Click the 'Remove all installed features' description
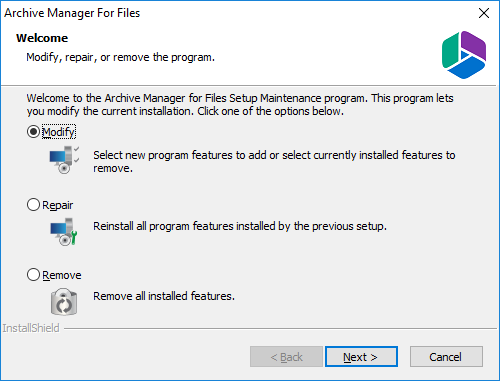This screenshot has height=381, width=500. (164, 296)
